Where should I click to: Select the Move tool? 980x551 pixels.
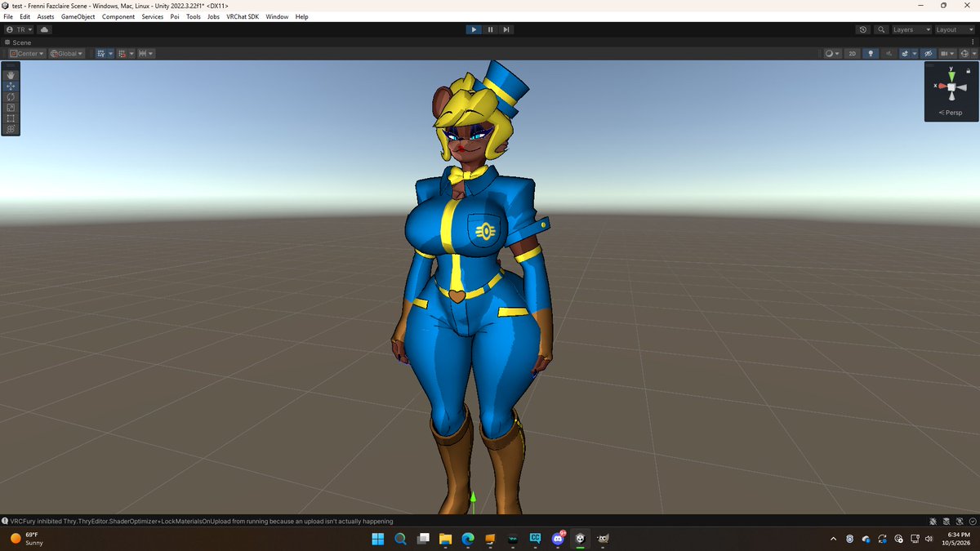click(x=11, y=86)
